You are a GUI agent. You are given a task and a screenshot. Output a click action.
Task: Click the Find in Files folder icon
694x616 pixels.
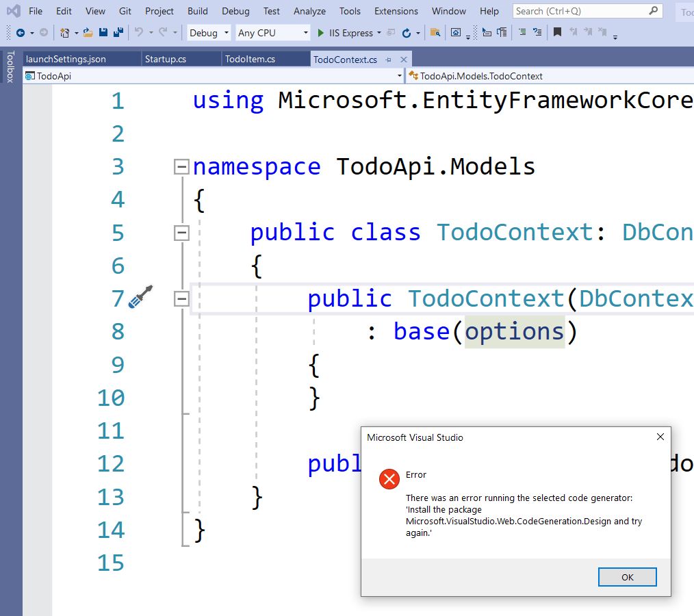435,32
